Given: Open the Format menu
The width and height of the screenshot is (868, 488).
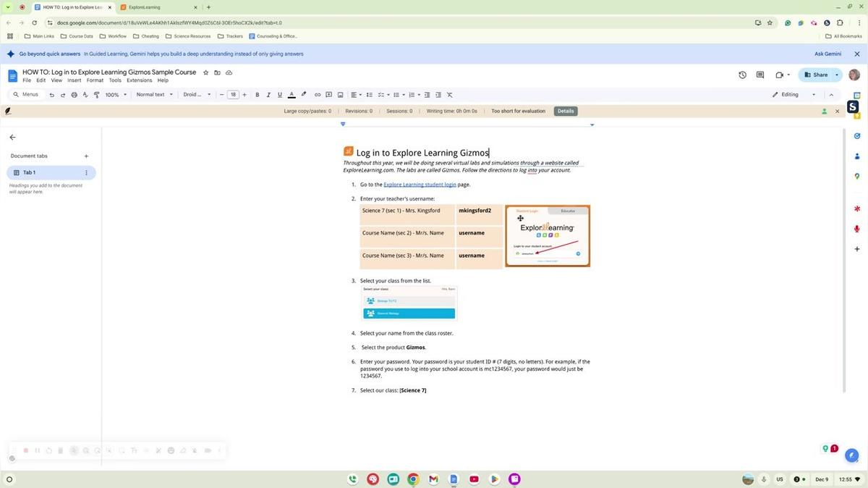Looking at the screenshot, I should tap(95, 80).
